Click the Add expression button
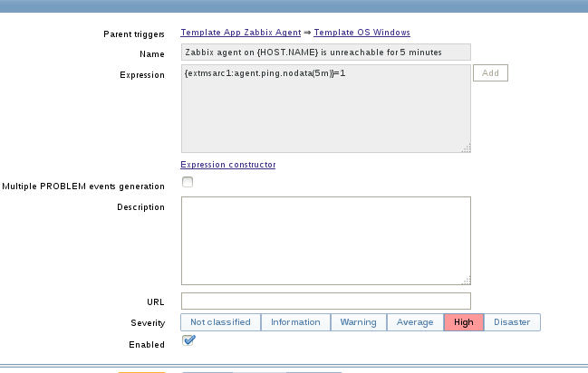The width and height of the screenshot is (588, 373). pyautogui.click(x=490, y=72)
